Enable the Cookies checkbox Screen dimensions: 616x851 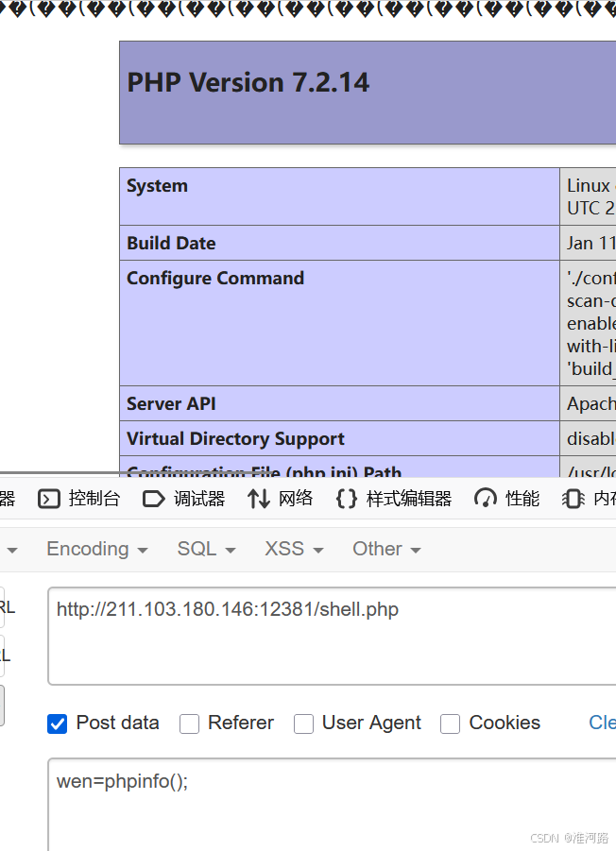451,724
